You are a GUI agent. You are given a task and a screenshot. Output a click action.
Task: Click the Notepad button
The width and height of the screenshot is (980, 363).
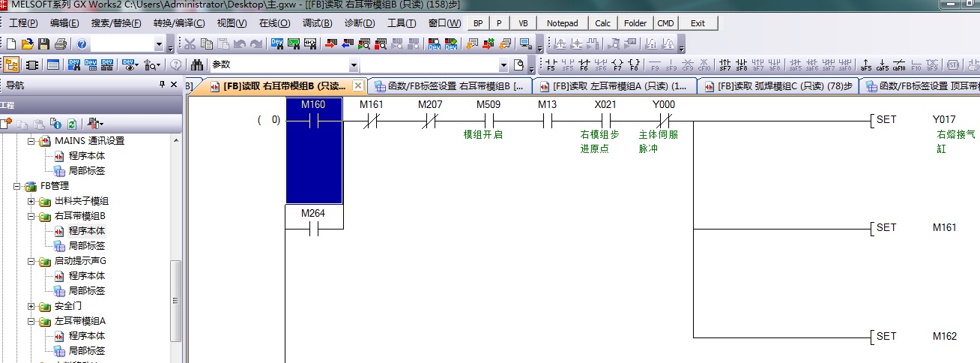tap(562, 23)
